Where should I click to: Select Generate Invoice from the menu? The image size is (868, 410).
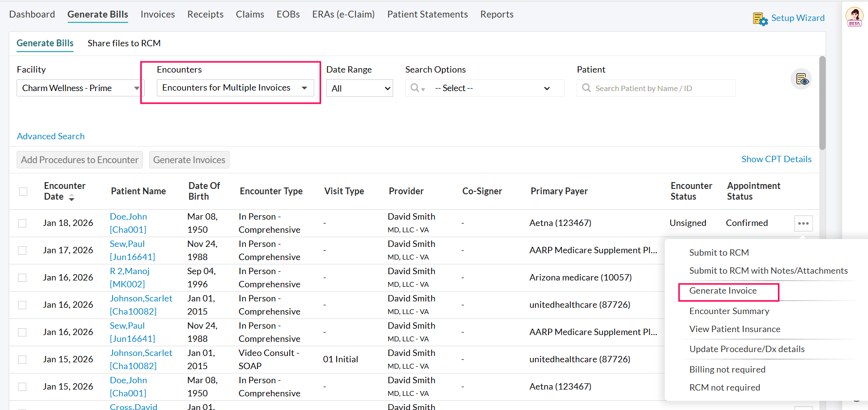click(723, 291)
